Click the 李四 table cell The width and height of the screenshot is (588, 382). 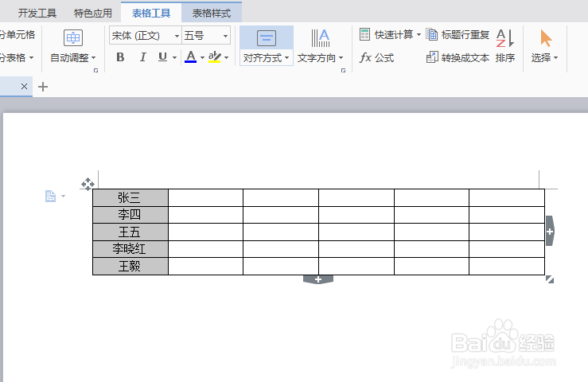130,215
